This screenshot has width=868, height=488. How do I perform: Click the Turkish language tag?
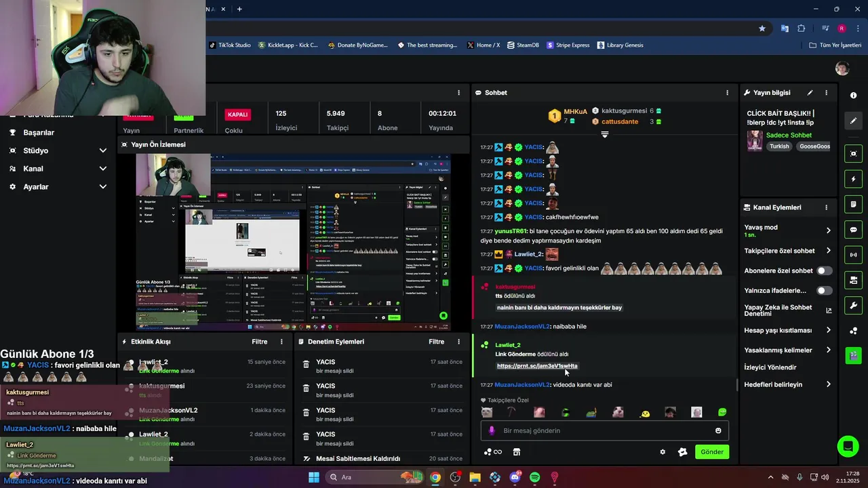779,146
